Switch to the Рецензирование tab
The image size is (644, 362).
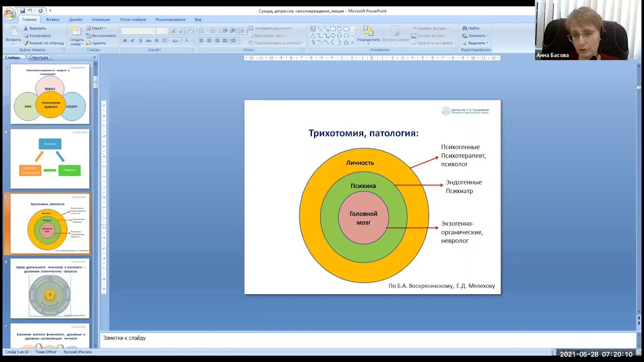point(171,20)
